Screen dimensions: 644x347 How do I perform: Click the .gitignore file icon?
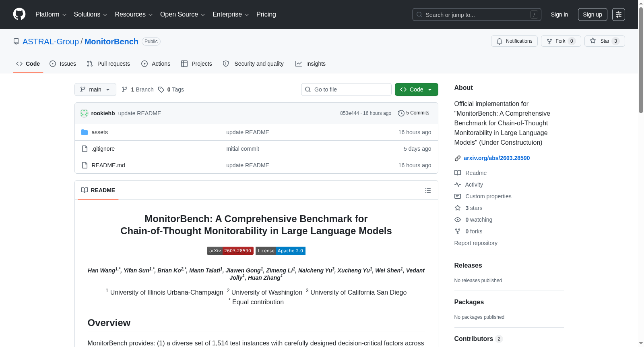[x=85, y=149]
